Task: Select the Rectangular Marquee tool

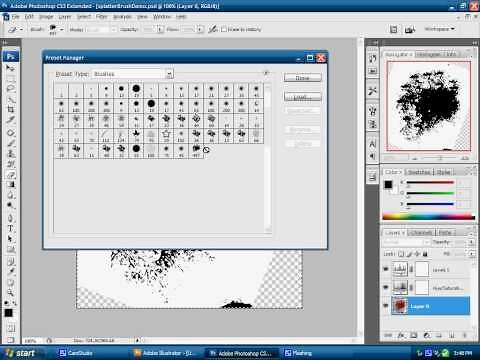Action: [x=10, y=79]
